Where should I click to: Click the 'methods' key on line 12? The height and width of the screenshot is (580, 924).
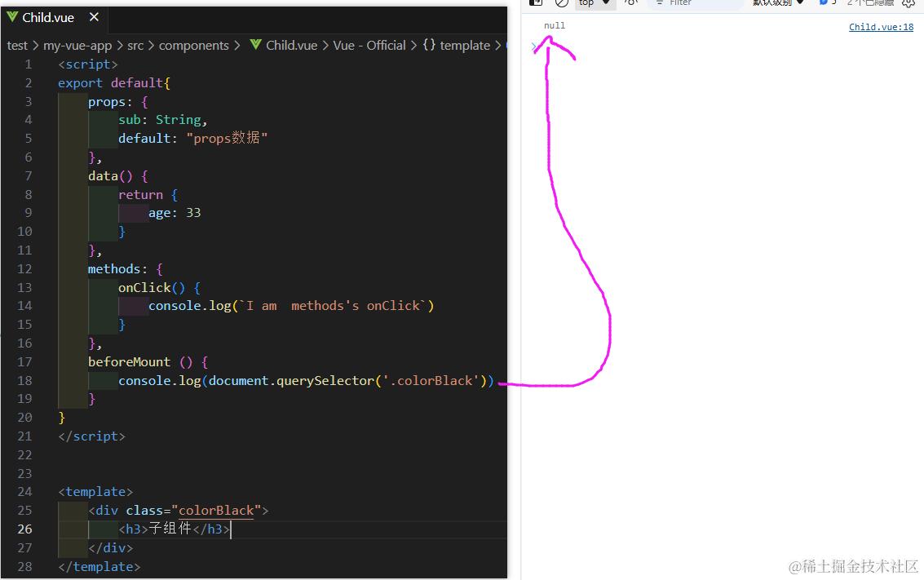pos(114,268)
